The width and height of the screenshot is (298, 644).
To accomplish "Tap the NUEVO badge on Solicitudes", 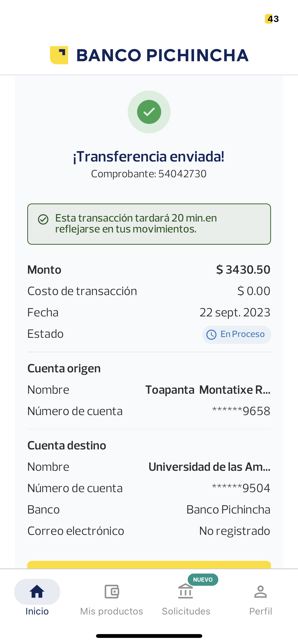I will point(203,580).
